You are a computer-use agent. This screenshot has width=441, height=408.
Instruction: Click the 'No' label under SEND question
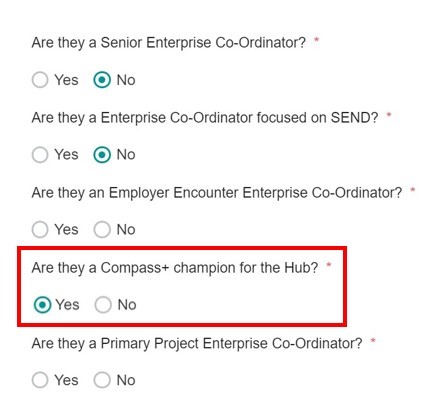tap(126, 155)
